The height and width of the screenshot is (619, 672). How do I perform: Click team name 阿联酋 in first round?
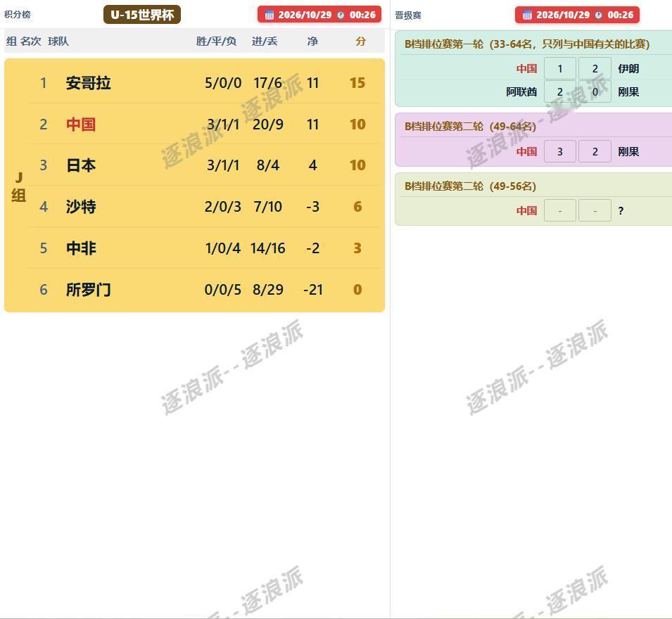click(521, 91)
